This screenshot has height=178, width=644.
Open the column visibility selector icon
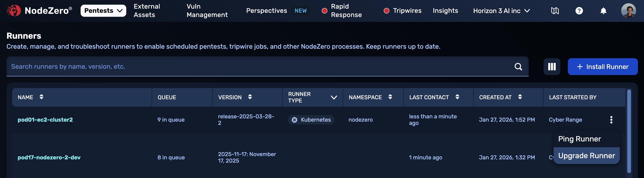click(552, 67)
